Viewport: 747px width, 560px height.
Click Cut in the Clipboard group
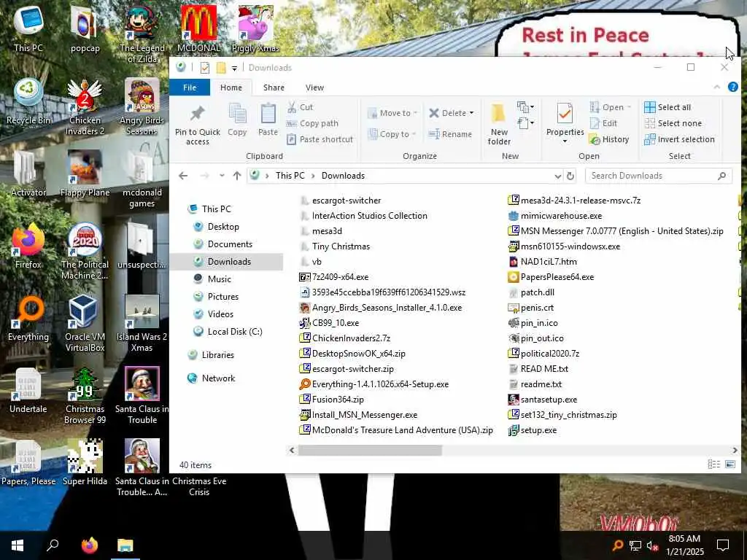tap(300, 107)
